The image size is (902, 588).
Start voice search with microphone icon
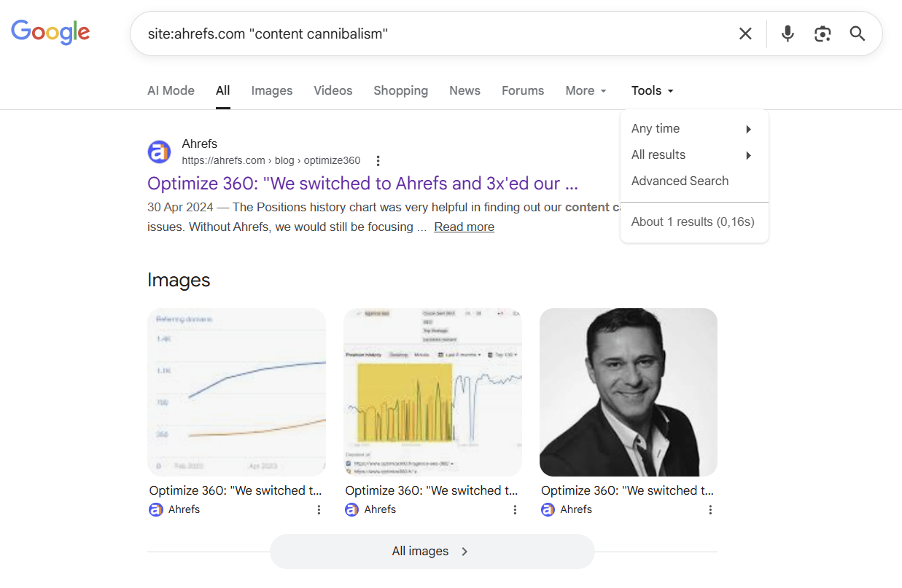click(x=788, y=34)
